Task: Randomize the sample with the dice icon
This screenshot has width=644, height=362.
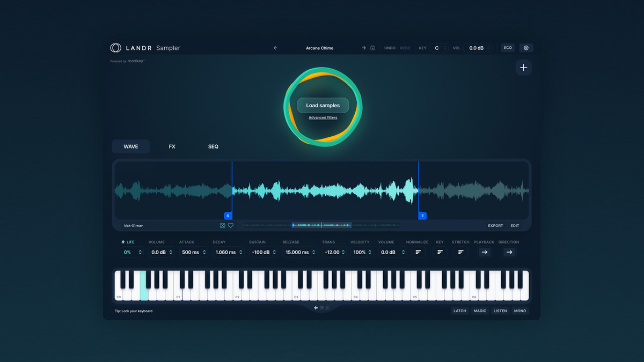Action: pyautogui.click(x=223, y=226)
